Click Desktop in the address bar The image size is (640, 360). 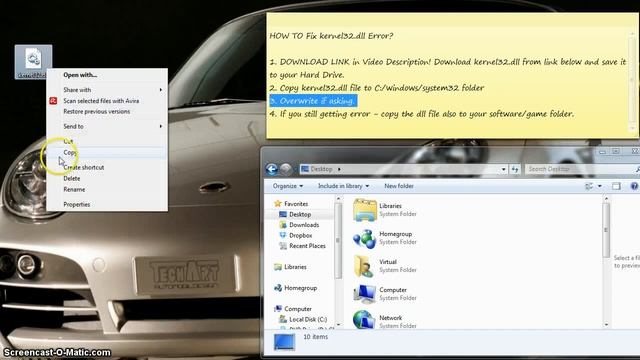321,169
